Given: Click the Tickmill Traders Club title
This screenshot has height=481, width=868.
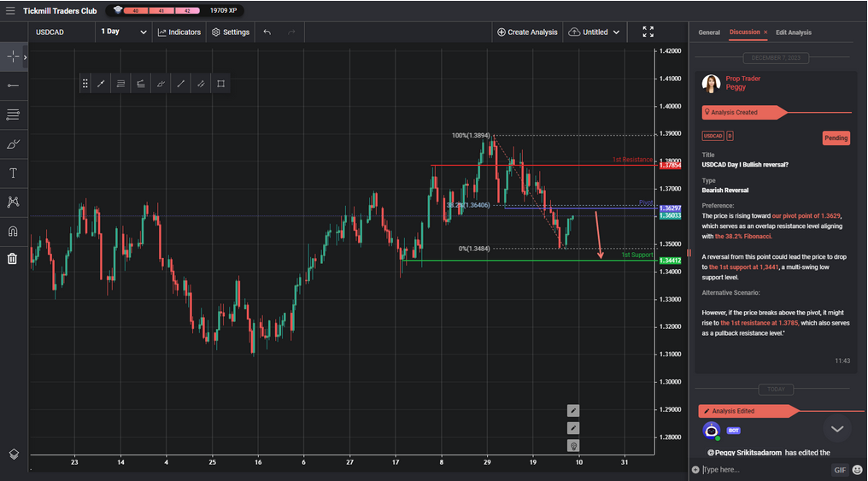Looking at the screenshot, I should 60,10.
